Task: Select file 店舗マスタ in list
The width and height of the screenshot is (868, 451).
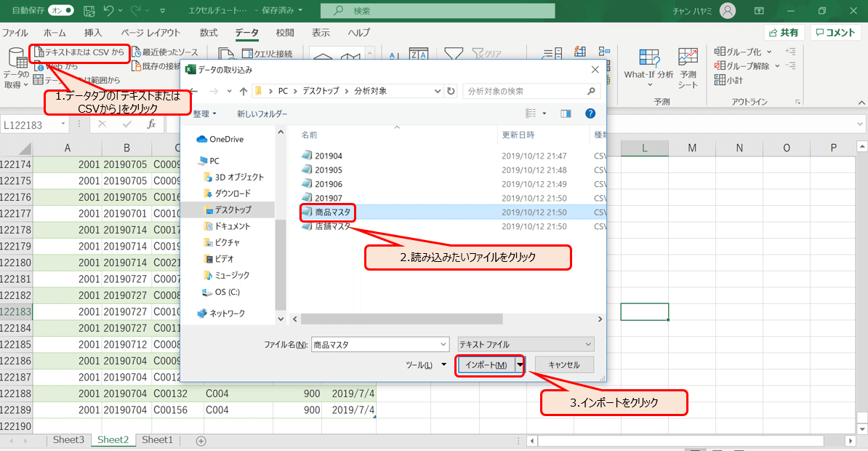Action: point(326,226)
